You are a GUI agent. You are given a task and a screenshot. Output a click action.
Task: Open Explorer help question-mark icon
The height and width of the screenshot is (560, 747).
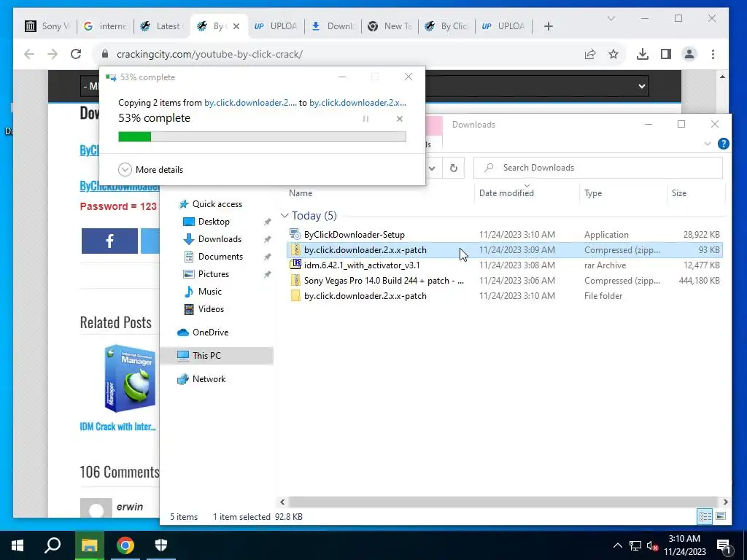click(x=723, y=144)
